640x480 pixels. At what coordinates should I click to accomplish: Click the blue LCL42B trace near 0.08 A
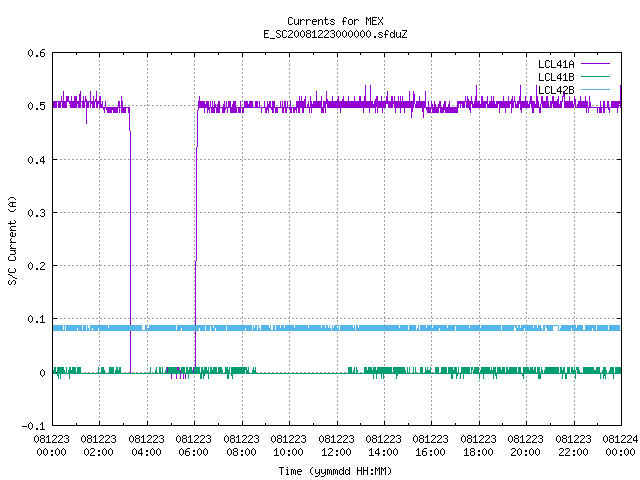(337, 328)
